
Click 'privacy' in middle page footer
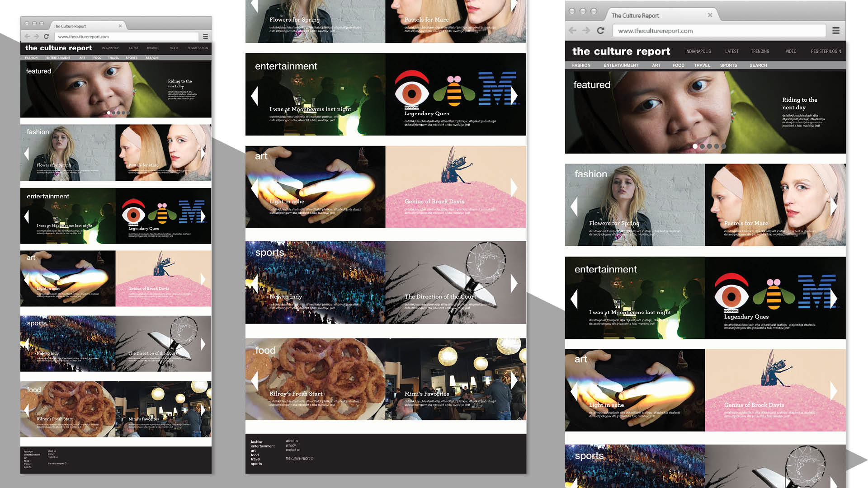tap(291, 446)
